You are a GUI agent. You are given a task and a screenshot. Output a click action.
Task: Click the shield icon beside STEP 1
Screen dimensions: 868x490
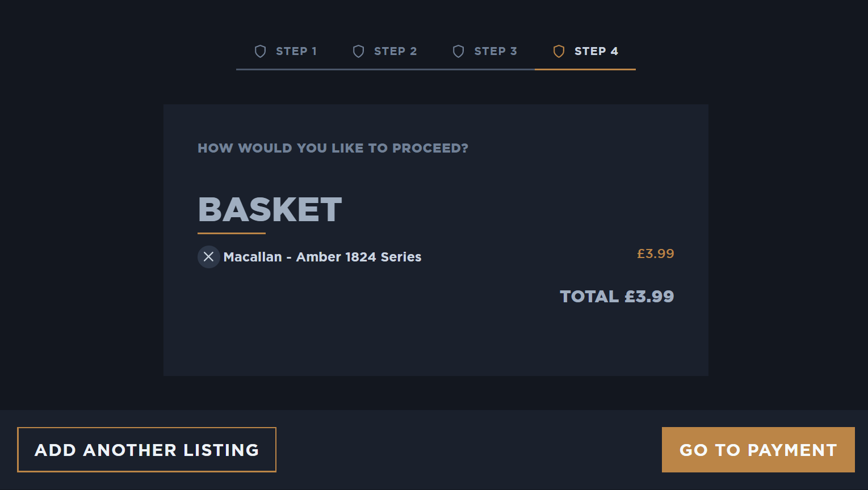(x=261, y=51)
